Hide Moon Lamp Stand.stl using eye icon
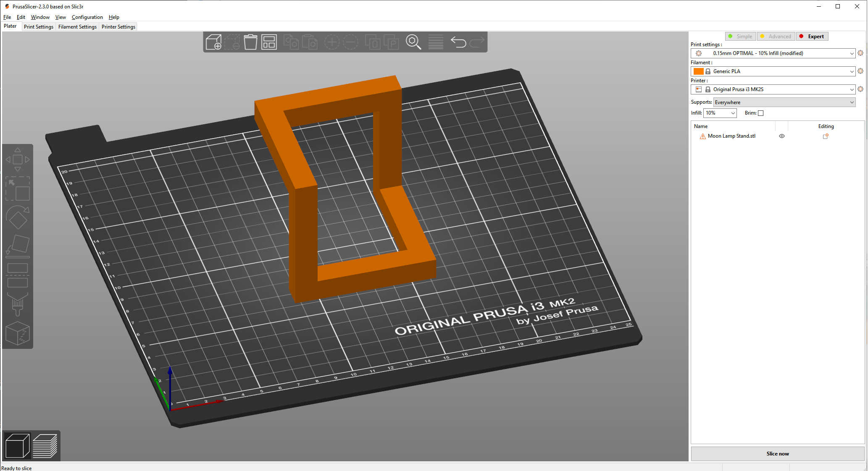Screen dimensions: 868x471 [x=782, y=136]
